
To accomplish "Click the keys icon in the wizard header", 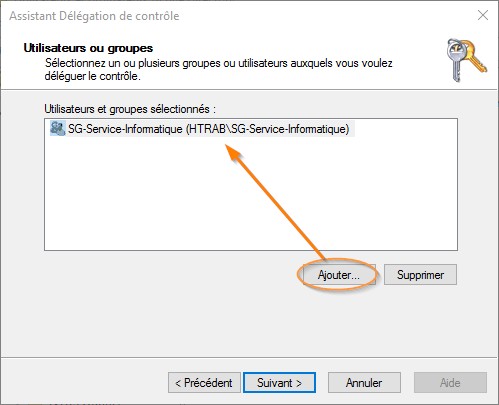I will pyautogui.click(x=466, y=60).
